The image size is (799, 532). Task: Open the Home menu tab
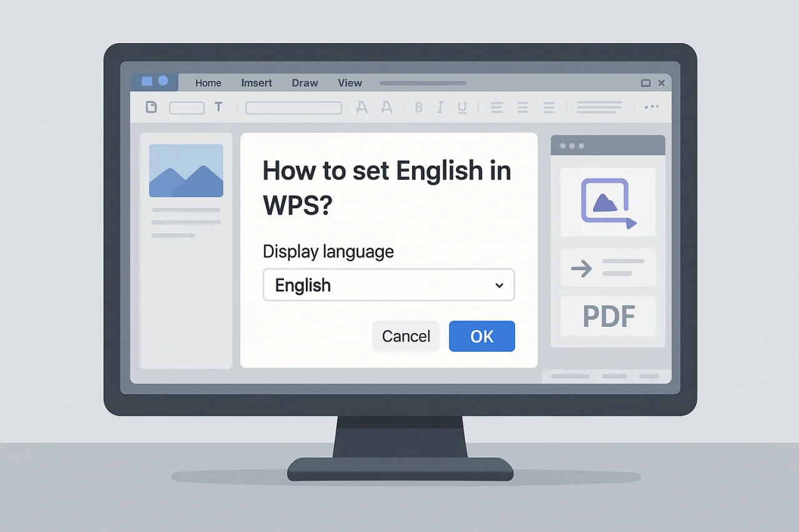click(x=208, y=83)
